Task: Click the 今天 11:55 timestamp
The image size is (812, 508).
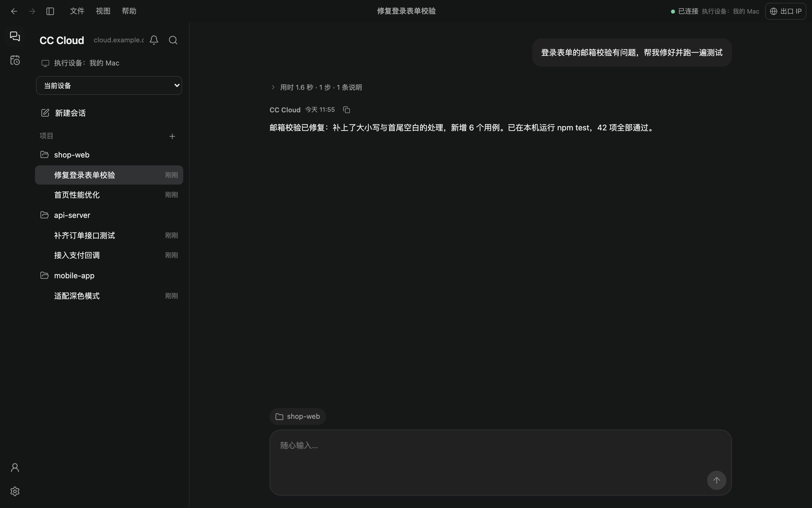Action: pos(320,110)
